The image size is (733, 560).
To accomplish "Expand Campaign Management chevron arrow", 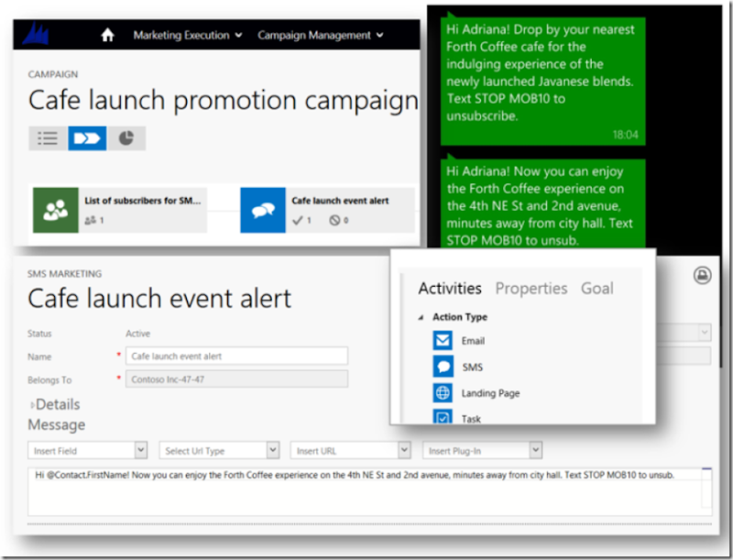I will [379, 35].
